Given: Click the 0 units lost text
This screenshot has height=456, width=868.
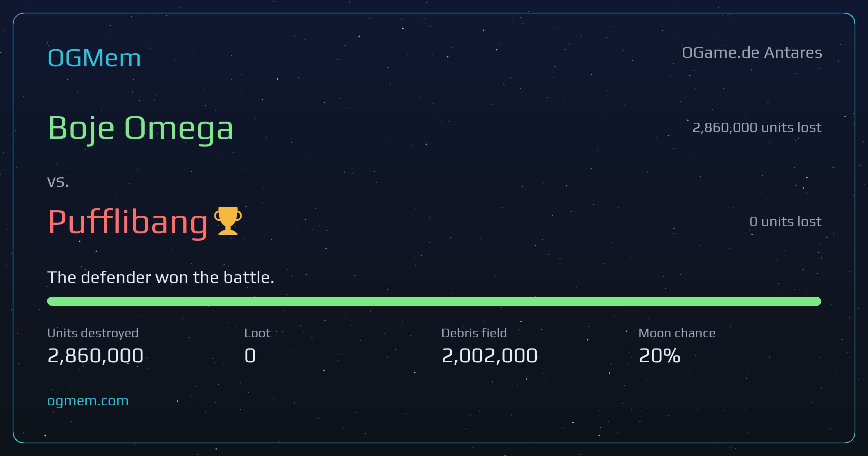Looking at the screenshot, I should (x=786, y=221).
